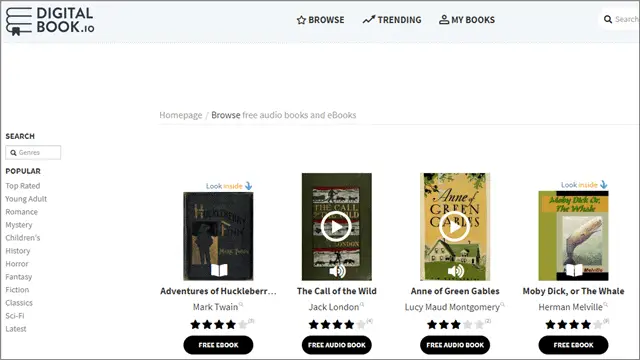Select Young Adult genre

[x=26, y=199]
